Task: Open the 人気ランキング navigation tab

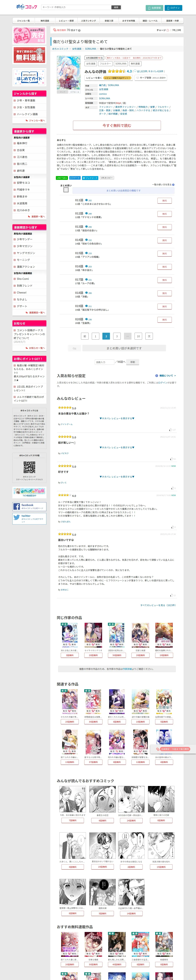Action: (x=88, y=21)
